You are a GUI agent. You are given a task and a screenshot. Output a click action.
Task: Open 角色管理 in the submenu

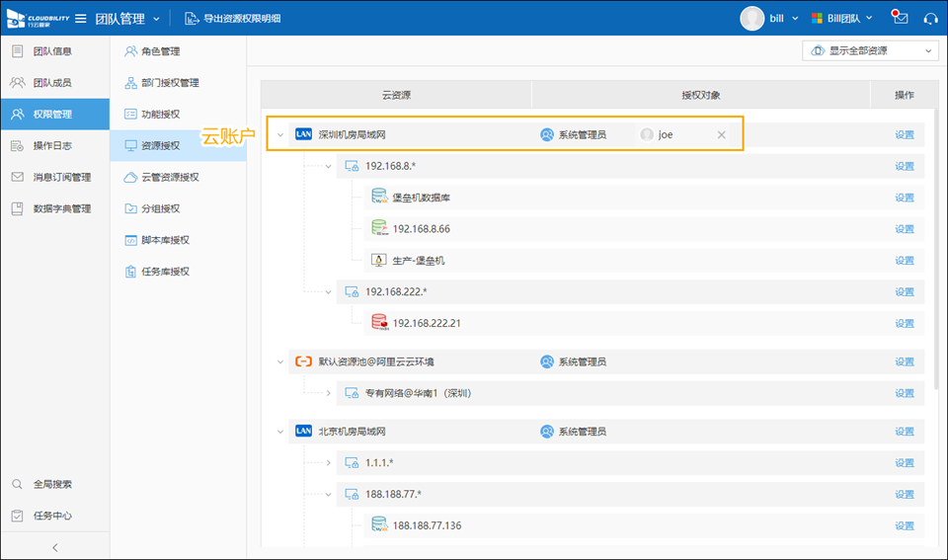point(160,51)
